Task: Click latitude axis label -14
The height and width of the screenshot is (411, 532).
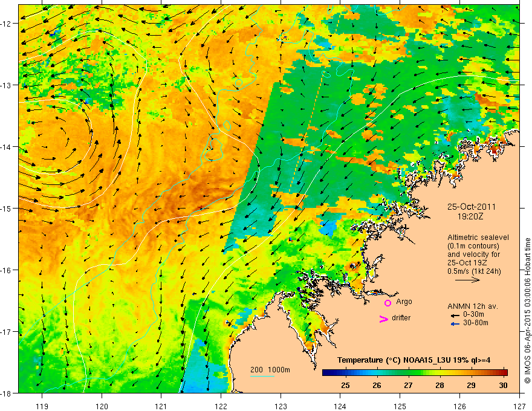Action: click(6, 147)
